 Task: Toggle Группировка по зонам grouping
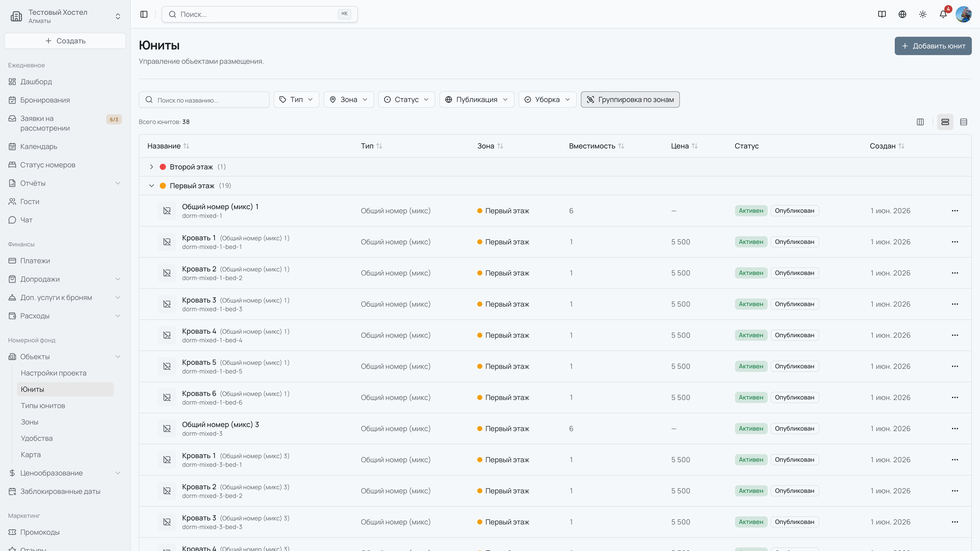click(x=630, y=99)
